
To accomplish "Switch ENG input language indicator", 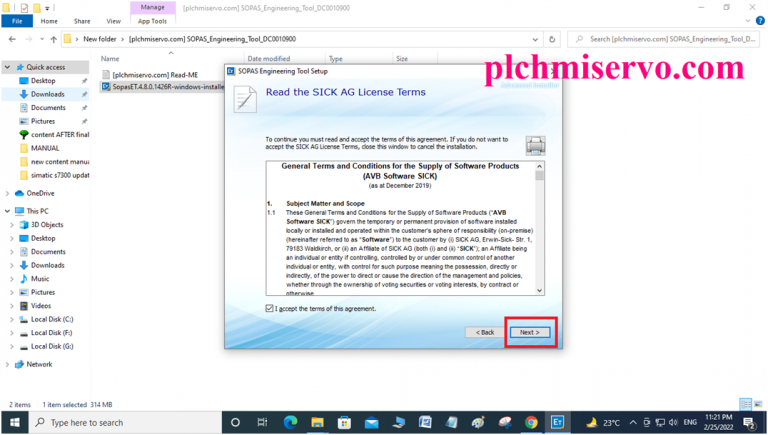I will pos(690,422).
